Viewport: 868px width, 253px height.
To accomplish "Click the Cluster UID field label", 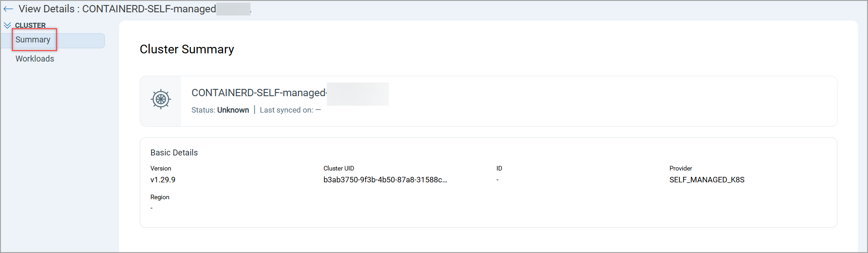I will (339, 169).
